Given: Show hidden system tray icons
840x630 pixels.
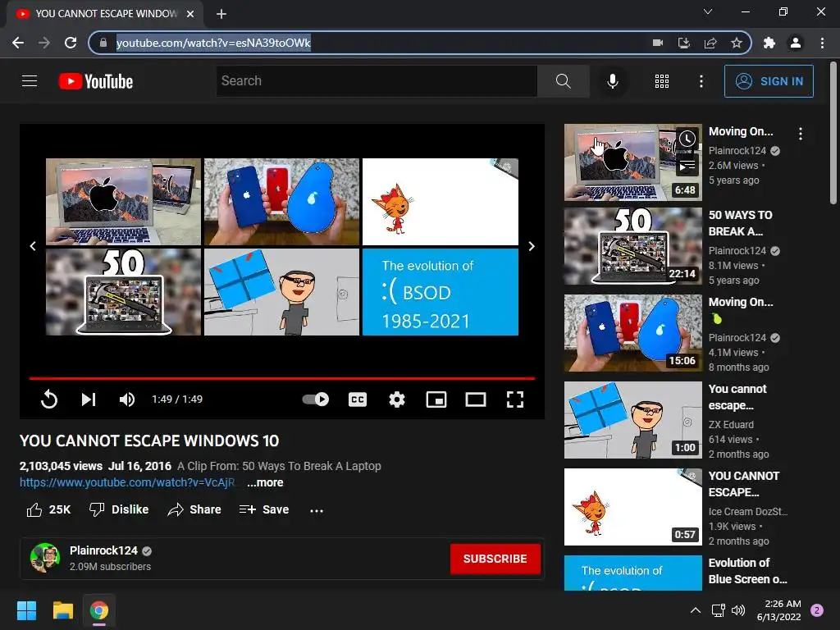Looking at the screenshot, I should click(x=696, y=610).
